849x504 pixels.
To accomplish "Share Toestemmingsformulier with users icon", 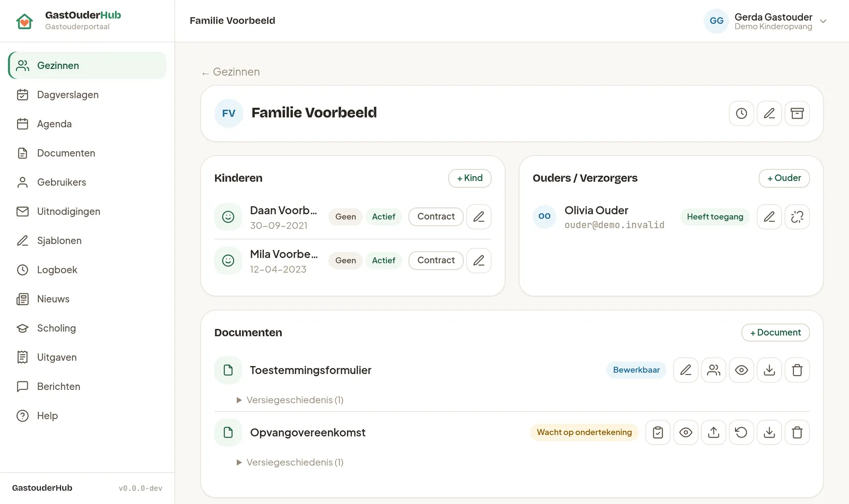I will pos(714,370).
